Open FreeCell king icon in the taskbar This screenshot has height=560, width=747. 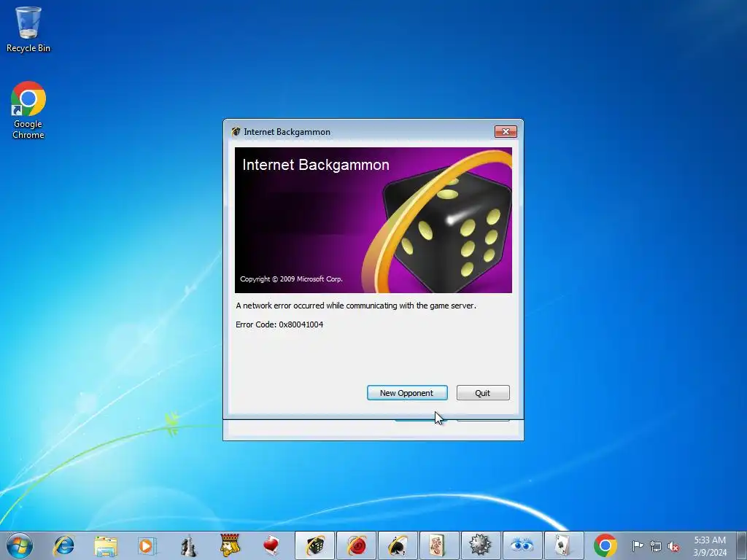(230, 545)
